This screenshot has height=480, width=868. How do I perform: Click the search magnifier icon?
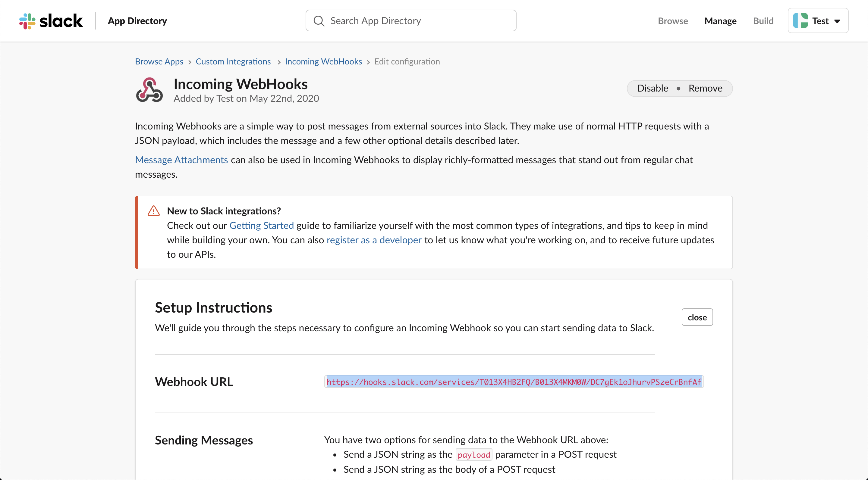319,21
